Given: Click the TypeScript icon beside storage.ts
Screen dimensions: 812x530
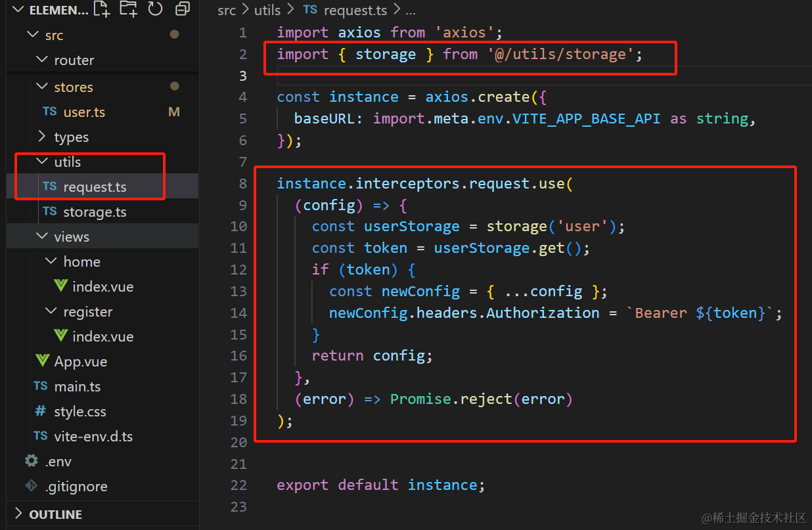Looking at the screenshot, I should [50, 211].
